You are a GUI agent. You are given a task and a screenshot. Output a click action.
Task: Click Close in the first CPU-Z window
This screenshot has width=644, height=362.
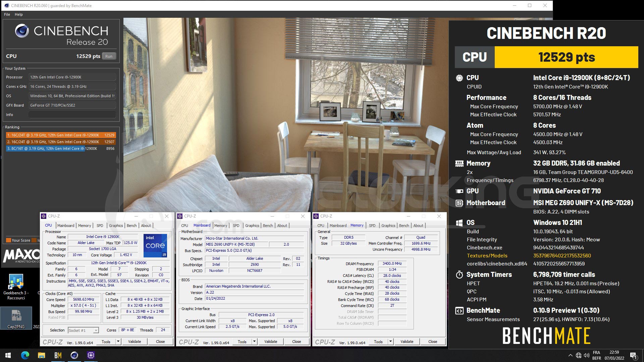coord(160,342)
